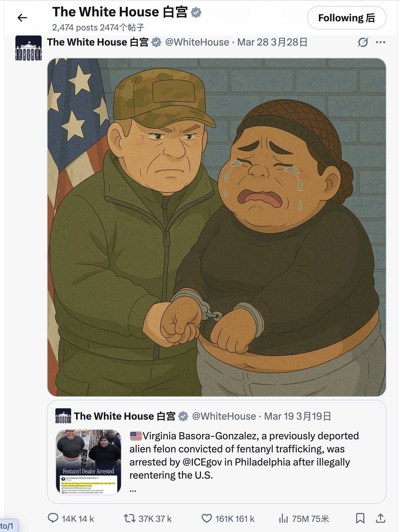Click the Grok explain icon beside the post
Screen dimensions: 400x532
pyautogui.click(x=363, y=42)
